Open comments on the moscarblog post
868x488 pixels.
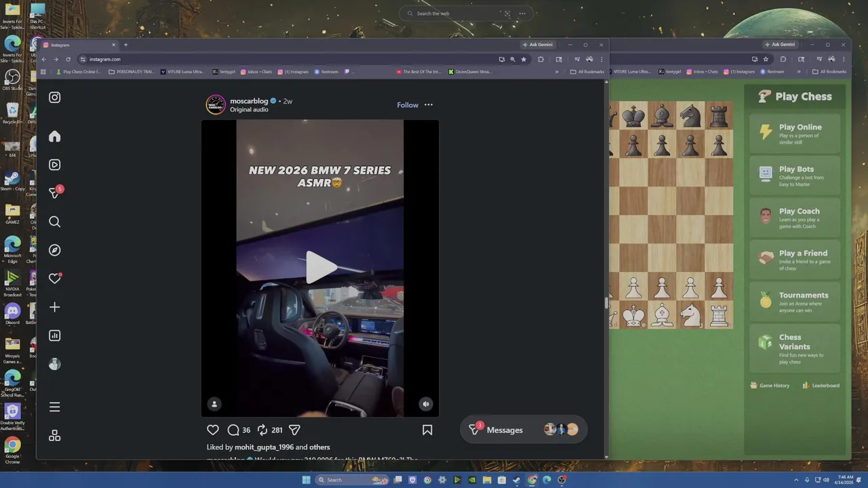(233, 430)
